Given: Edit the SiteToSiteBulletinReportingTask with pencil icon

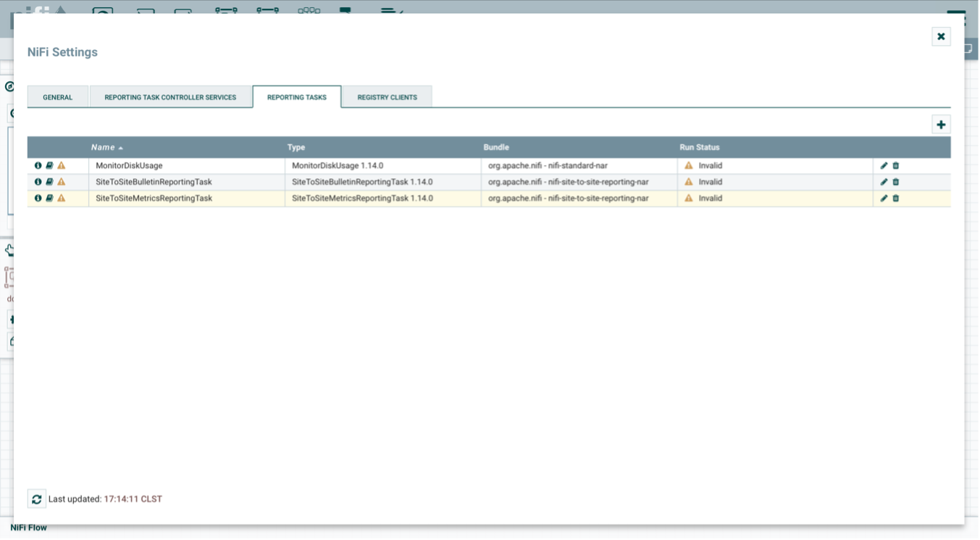Looking at the screenshot, I should click(884, 182).
